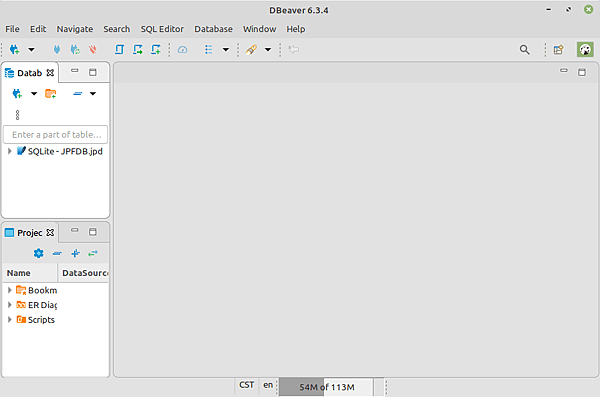
Task: Open navigator panel New Connection dropdown arrow
Action: click(34, 93)
